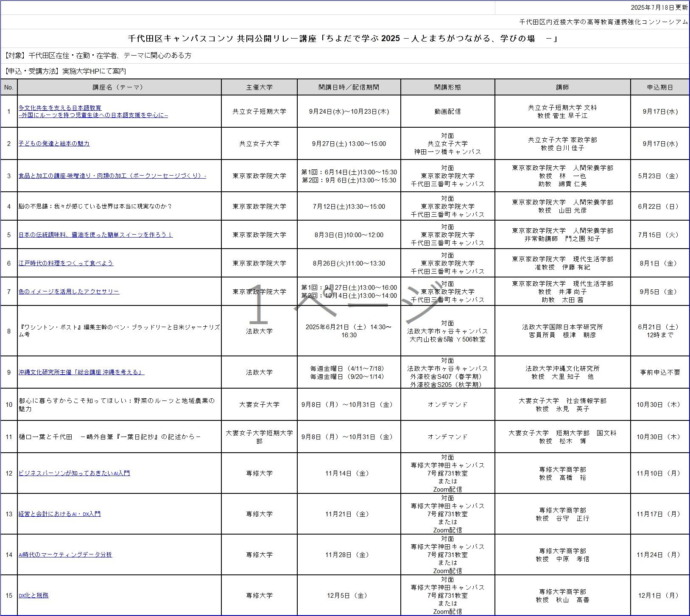Open the 子どもの発達と絵本の魅力 link
Viewport: 690px width, 616px height.
click(x=54, y=143)
